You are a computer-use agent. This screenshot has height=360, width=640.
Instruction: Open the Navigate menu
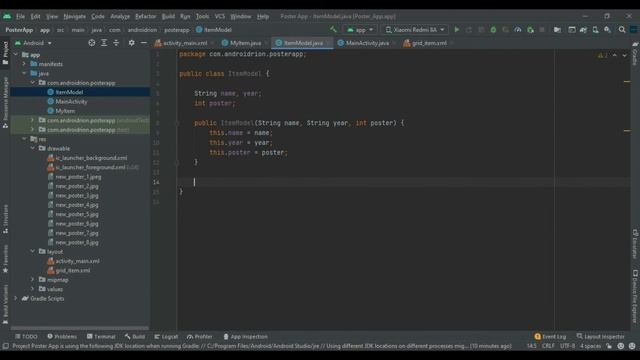click(x=75, y=16)
